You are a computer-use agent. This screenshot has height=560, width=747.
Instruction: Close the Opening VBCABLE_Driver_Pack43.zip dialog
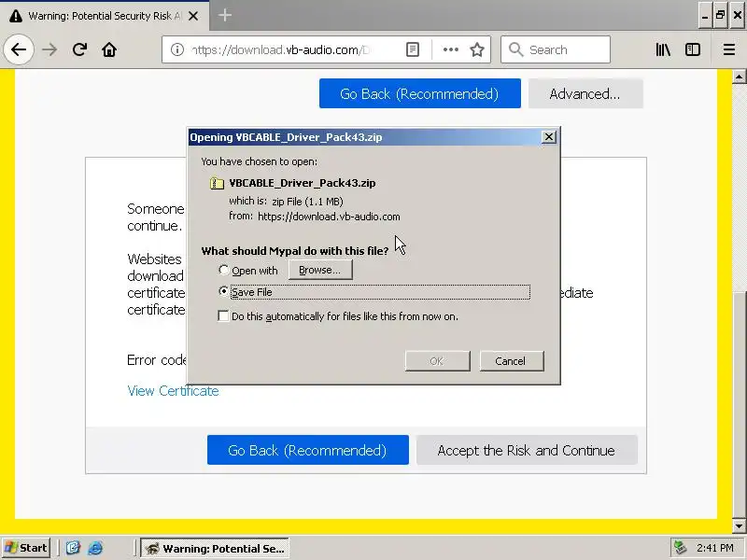point(549,137)
